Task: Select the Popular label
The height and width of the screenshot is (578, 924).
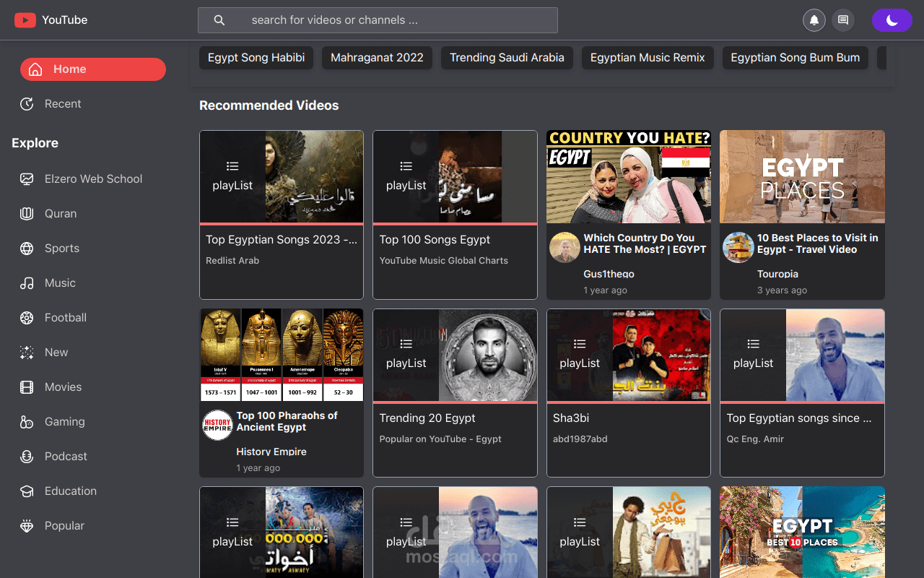Action: 64,526
